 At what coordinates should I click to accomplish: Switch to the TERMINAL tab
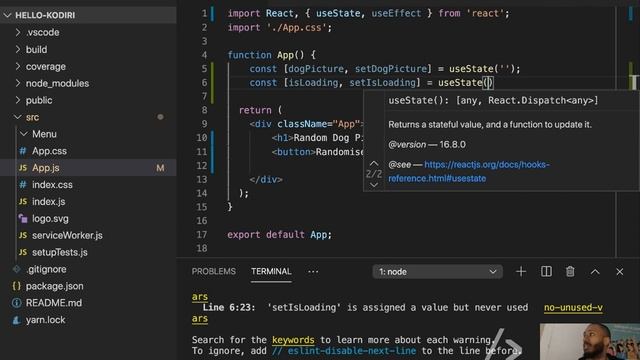[271, 271]
